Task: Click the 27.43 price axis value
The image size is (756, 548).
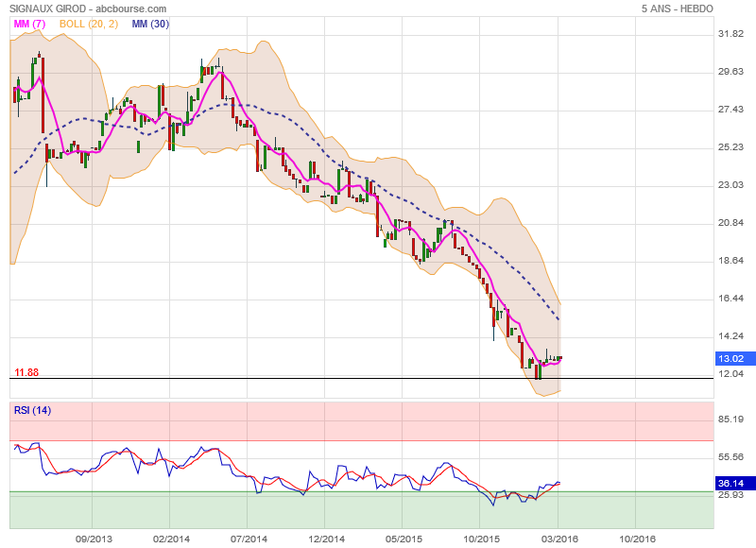Action: pos(730,110)
